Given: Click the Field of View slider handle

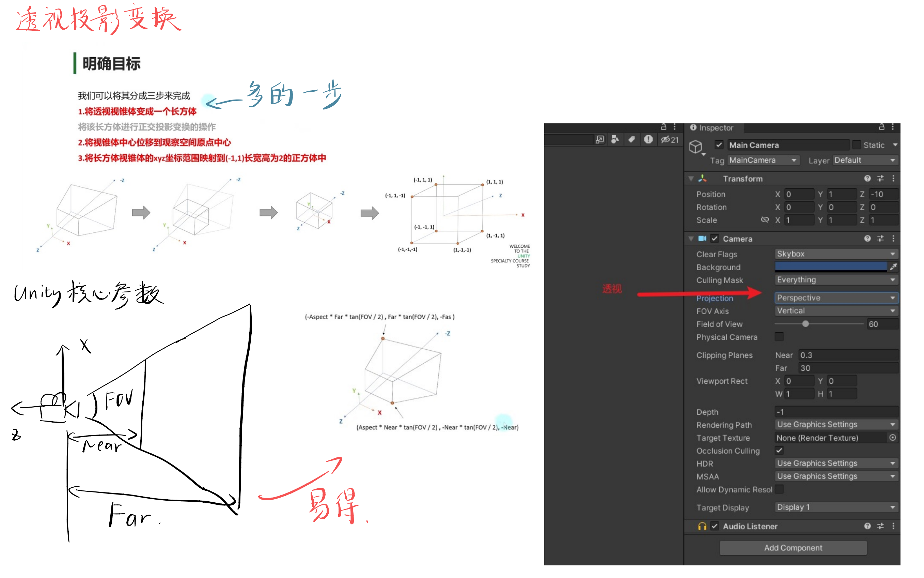Looking at the screenshot, I should pyautogui.click(x=805, y=324).
